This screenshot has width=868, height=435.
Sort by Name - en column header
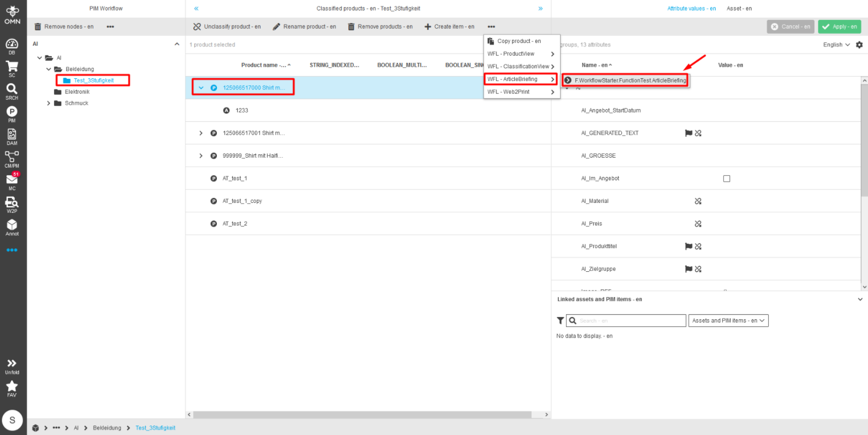(x=597, y=65)
